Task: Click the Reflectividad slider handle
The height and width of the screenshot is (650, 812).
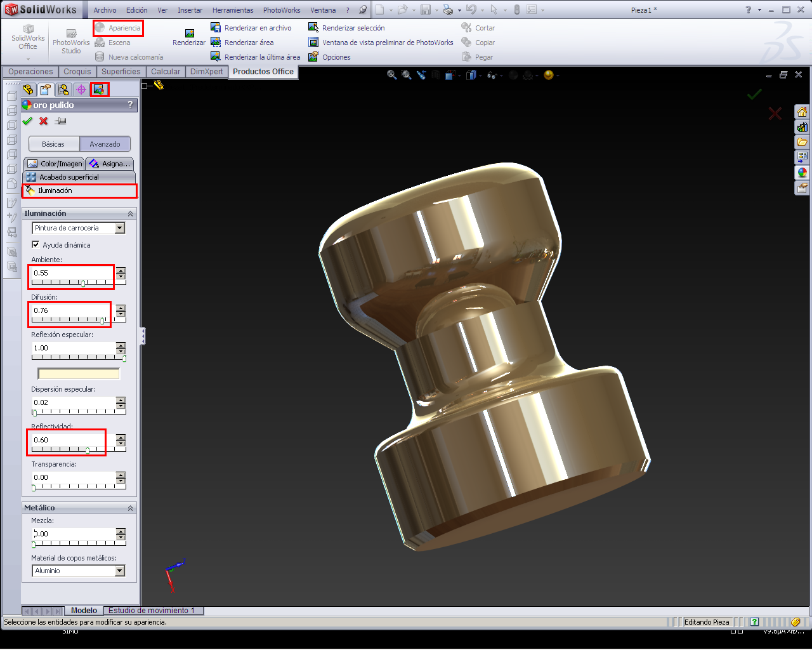Action: click(x=88, y=450)
